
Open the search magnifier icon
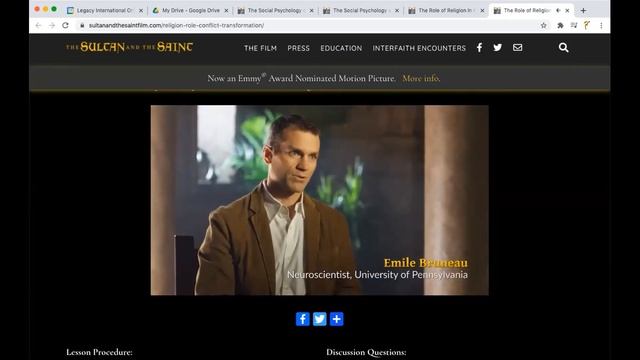[564, 48]
